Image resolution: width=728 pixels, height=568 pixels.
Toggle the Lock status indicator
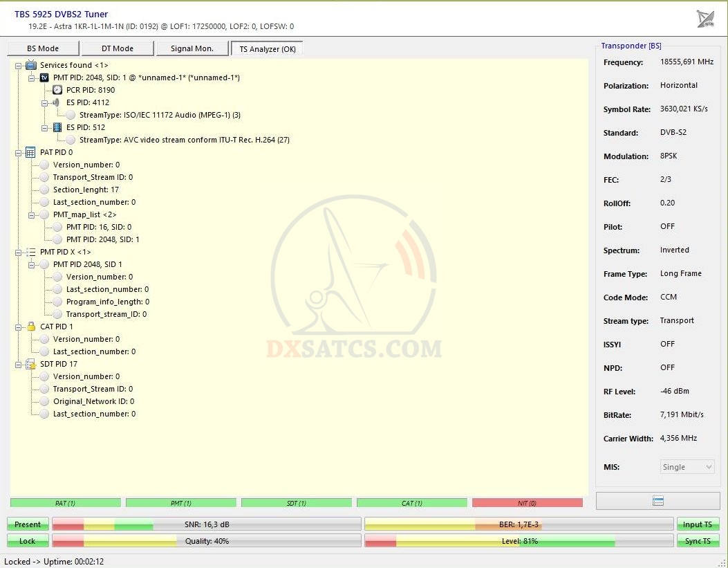pos(28,541)
